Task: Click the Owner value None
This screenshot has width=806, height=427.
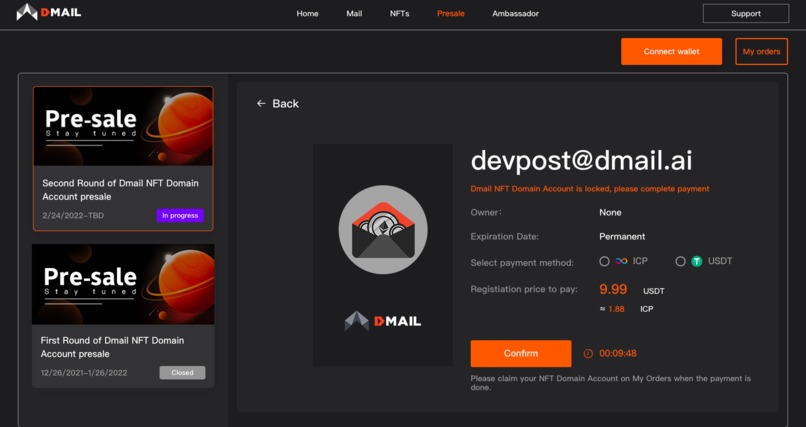Action: (x=610, y=212)
